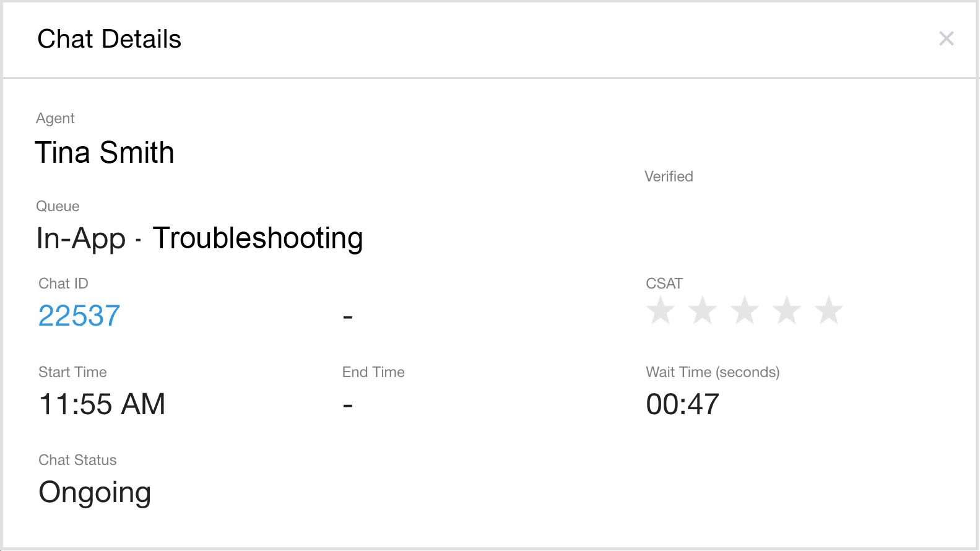Click the Ongoing chat status value
980x551 pixels.
[95, 493]
